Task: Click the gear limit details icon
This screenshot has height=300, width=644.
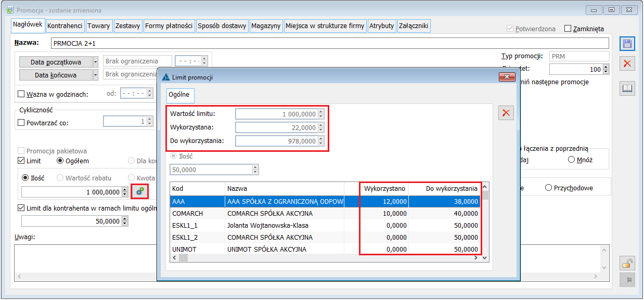Action: pyautogui.click(x=139, y=192)
